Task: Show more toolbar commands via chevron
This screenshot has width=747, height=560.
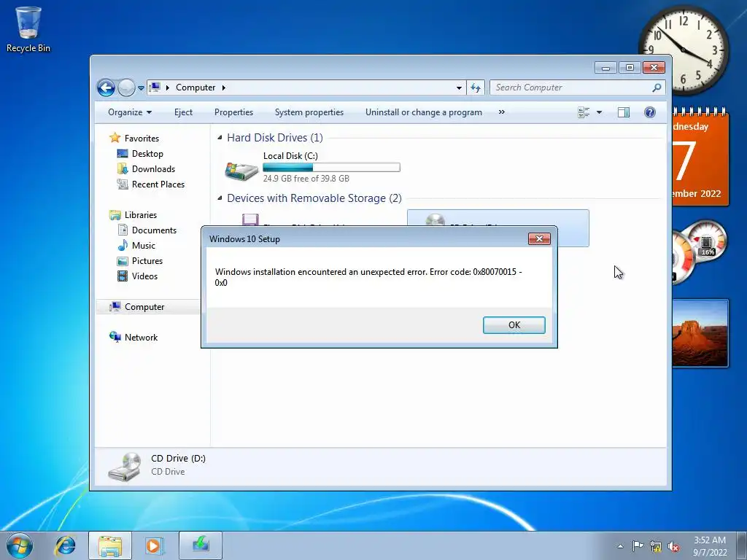Action: (x=501, y=112)
